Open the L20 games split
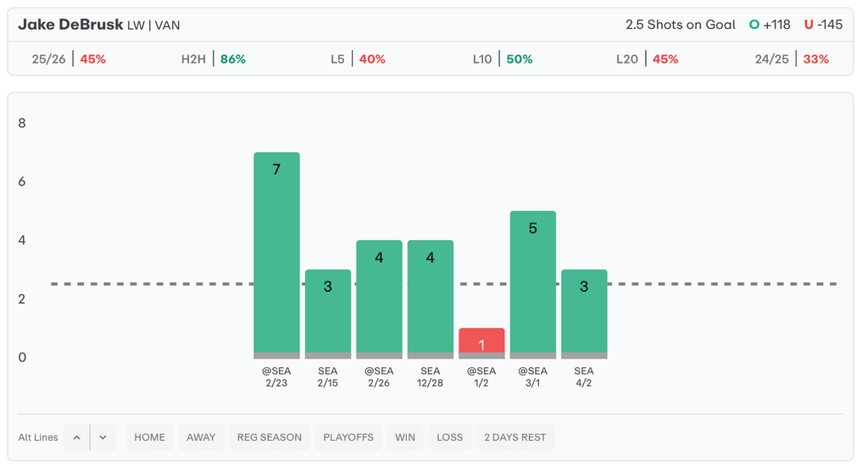 click(x=648, y=59)
